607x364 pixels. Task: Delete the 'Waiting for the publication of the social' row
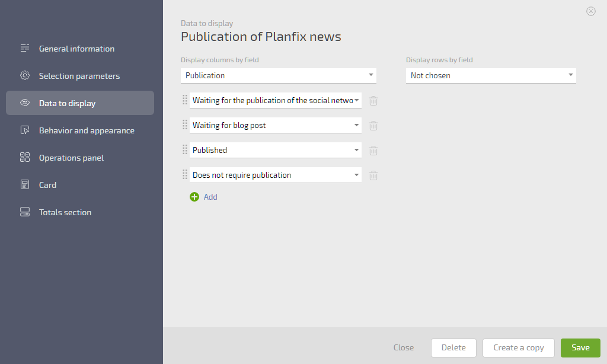(x=373, y=101)
